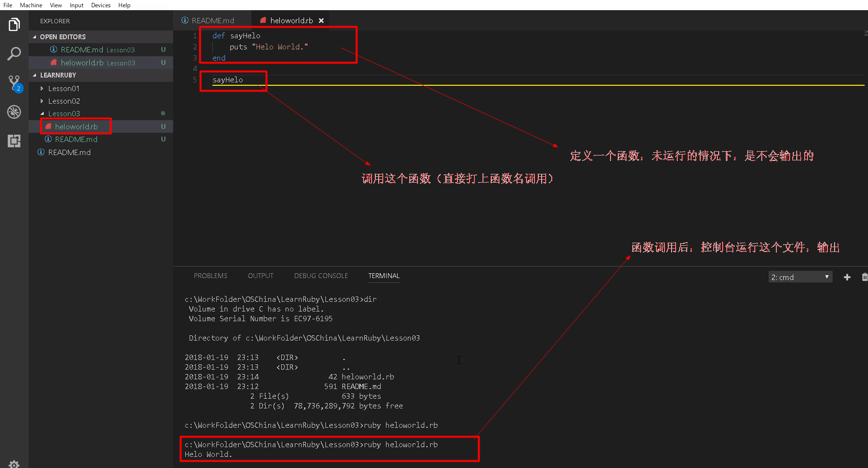The width and height of the screenshot is (868, 468).
Task: Kill terminal with trash icon
Action: (x=865, y=277)
